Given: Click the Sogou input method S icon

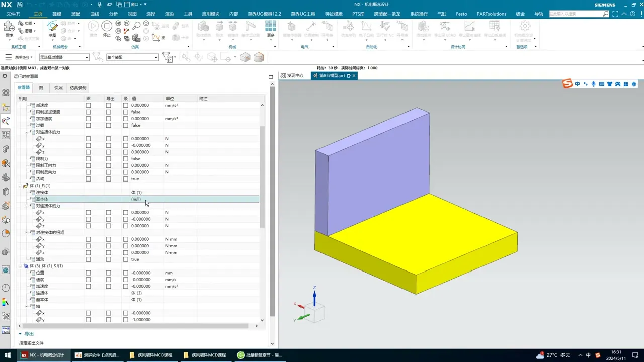Looking at the screenshot, I should pyautogui.click(x=568, y=84).
